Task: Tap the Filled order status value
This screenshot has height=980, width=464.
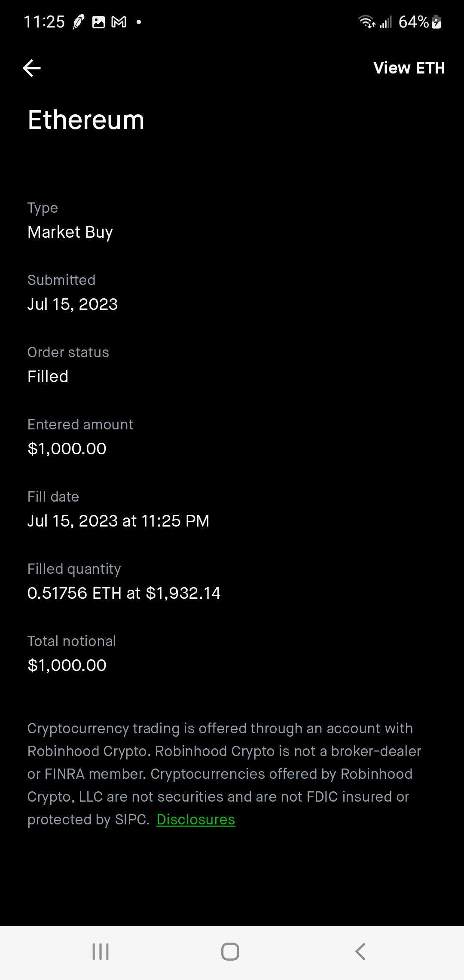Action: (48, 377)
